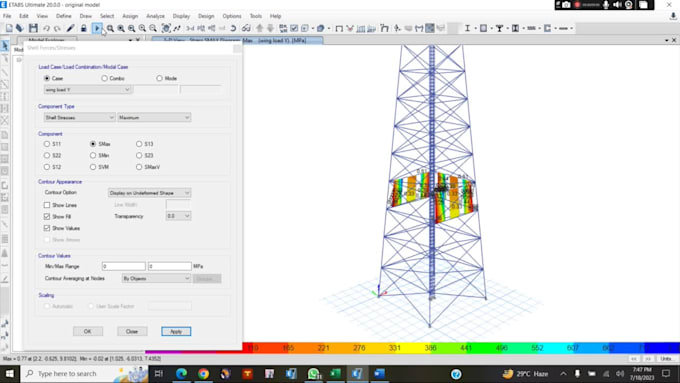Click the highlighted Shell Stresses display icon
This screenshot has width=680, height=383.
pyautogui.click(x=430, y=28)
